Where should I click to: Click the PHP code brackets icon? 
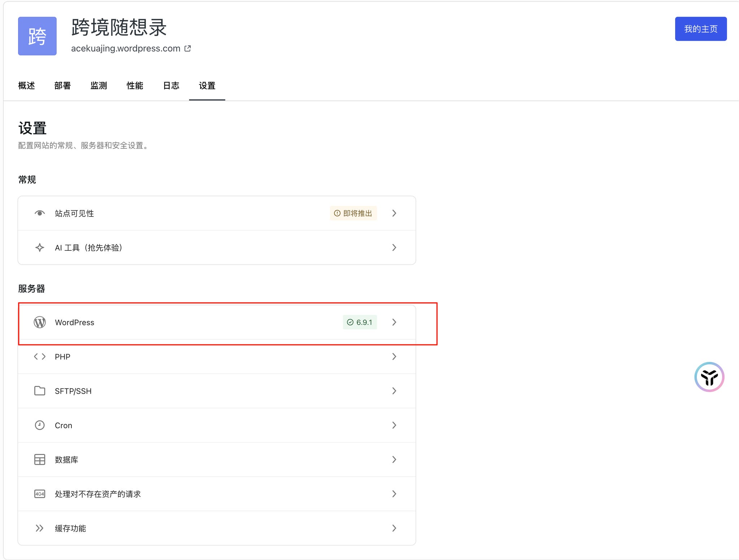coord(40,356)
